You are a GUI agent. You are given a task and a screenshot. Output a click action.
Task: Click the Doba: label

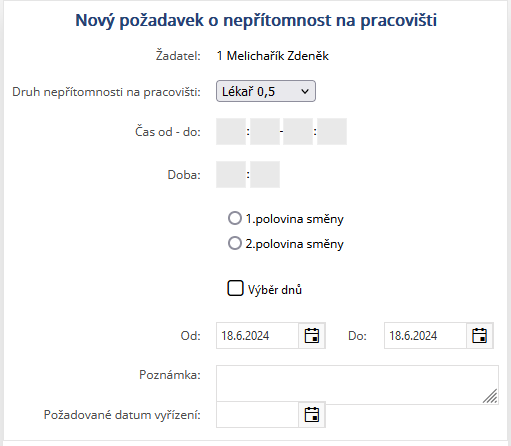184,175
